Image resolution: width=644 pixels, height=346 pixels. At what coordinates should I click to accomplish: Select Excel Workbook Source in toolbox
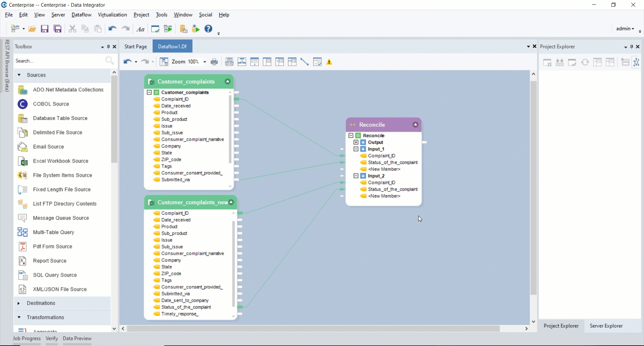click(x=60, y=161)
